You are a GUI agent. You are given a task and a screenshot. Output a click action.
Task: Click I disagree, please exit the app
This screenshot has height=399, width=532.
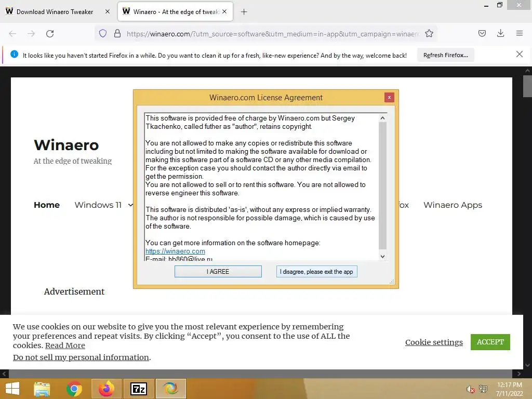tap(316, 271)
